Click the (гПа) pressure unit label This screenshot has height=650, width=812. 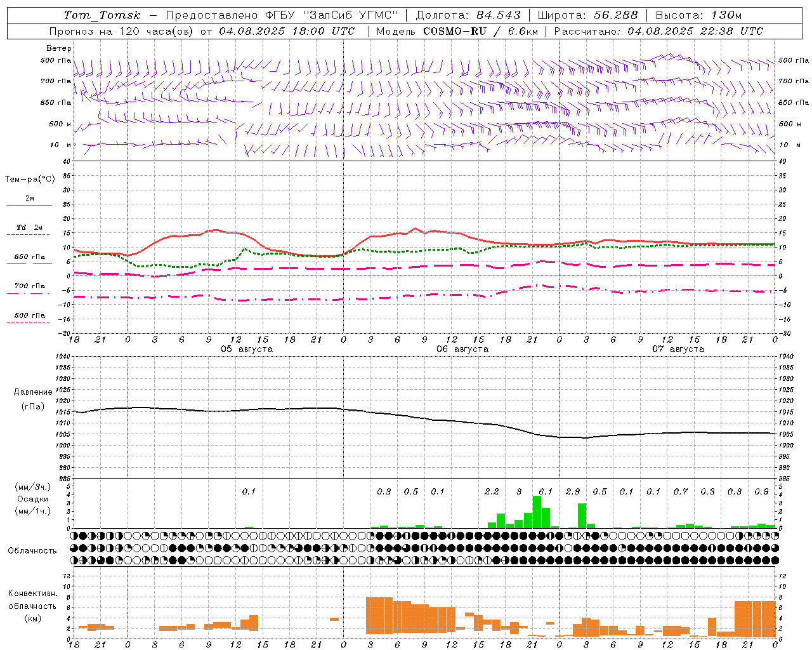point(33,406)
